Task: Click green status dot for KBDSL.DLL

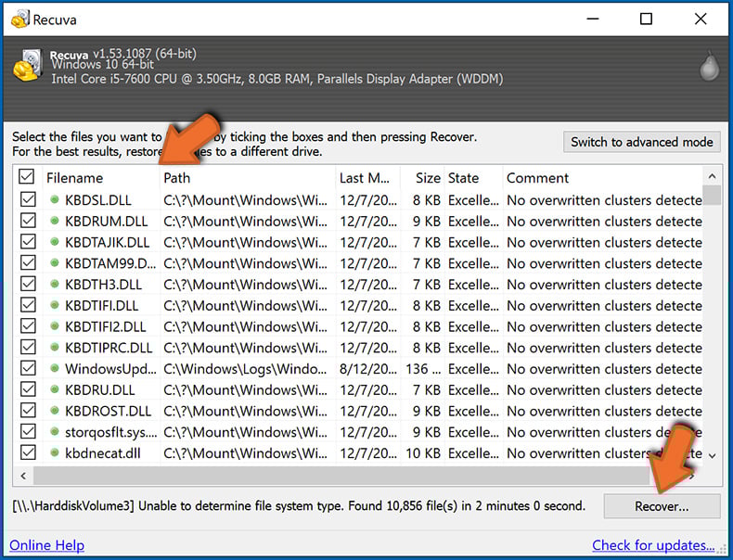Action: point(55,200)
